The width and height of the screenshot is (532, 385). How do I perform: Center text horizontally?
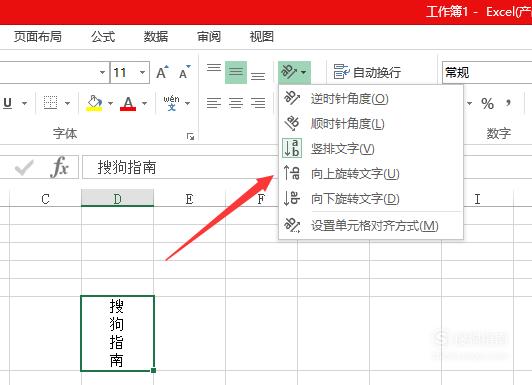(x=236, y=103)
